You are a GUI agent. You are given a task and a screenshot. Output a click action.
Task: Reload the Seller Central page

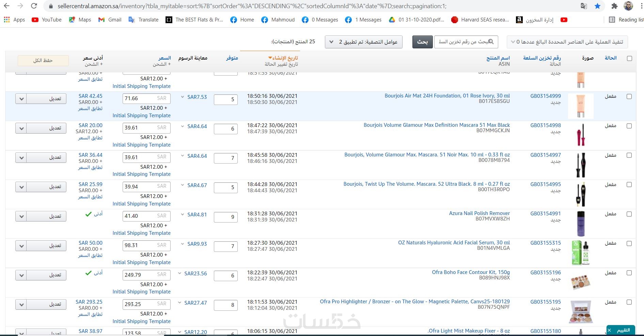pos(34,6)
